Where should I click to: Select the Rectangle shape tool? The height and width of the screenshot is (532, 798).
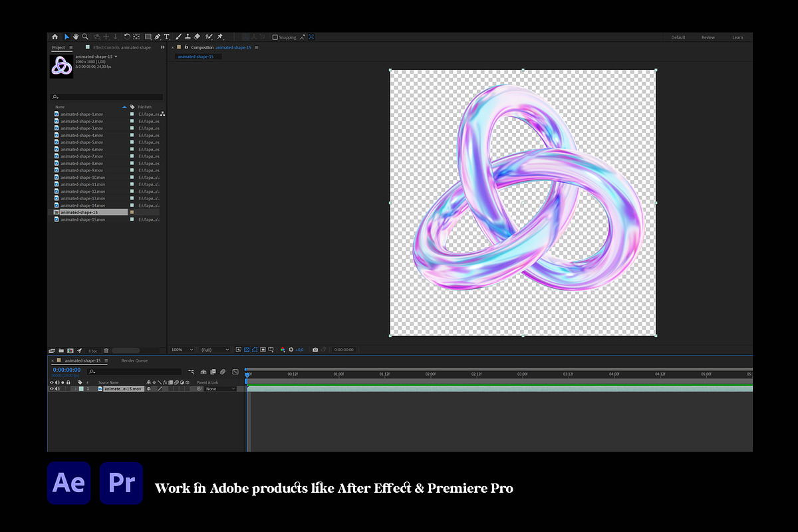(148, 37)
